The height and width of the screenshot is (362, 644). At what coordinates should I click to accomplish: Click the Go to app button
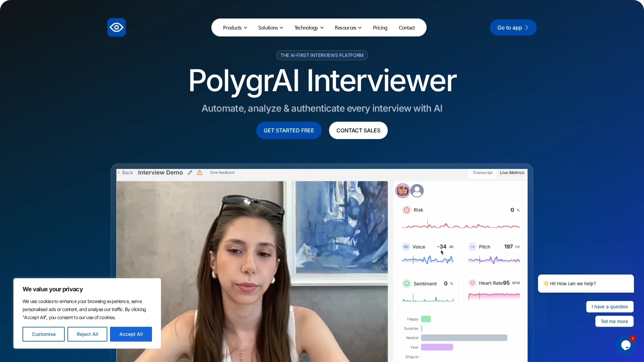coord(513,27)
